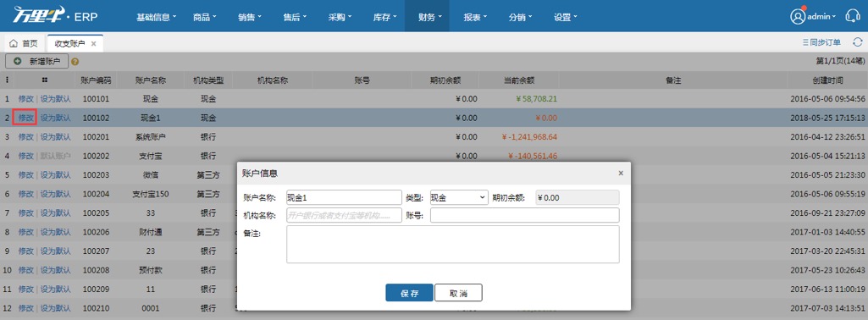Click the 创建时间 column header
Screen dimensions: 868x320
click(x=827, y=80)
